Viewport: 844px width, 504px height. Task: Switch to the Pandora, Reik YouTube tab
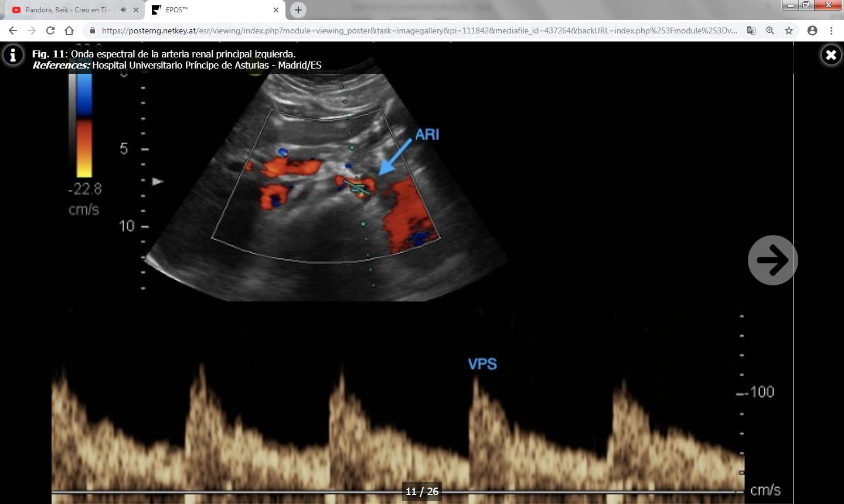64,10
